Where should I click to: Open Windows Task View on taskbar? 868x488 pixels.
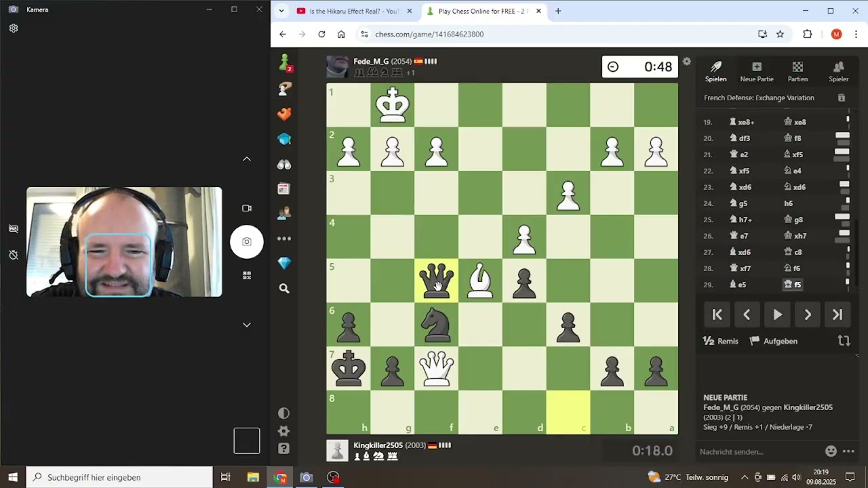pos(226,477)
